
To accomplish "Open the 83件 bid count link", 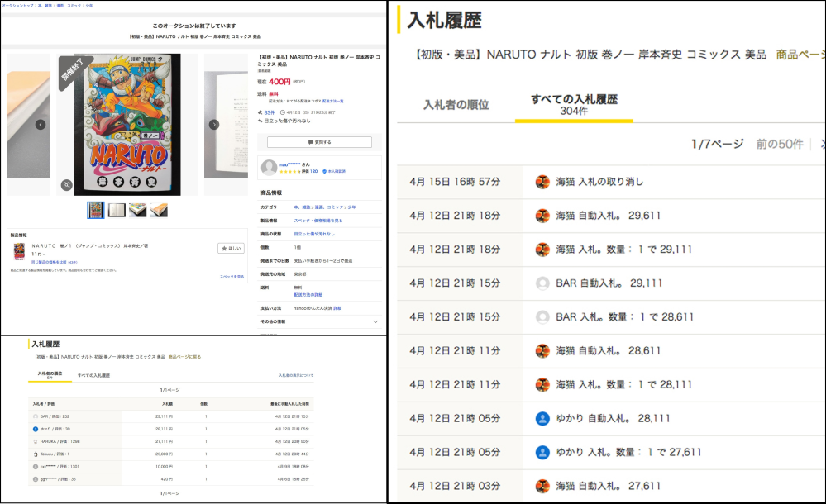I will [270, 112].
